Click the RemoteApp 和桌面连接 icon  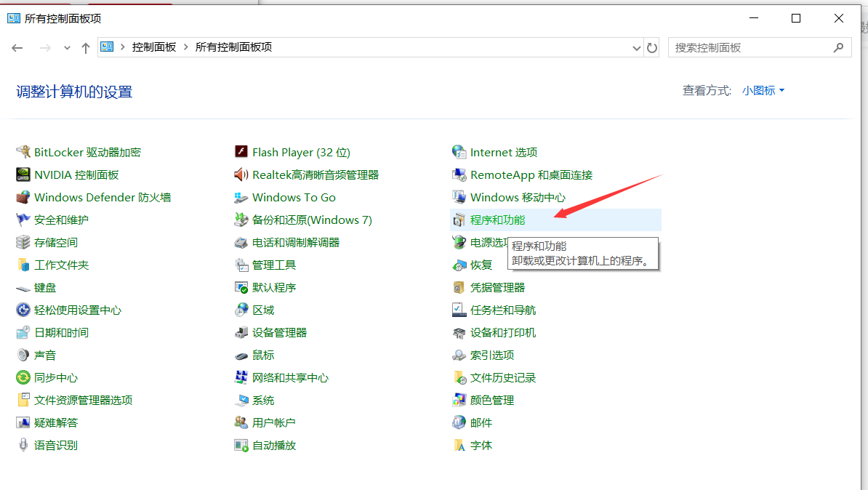tap(459, 175)
